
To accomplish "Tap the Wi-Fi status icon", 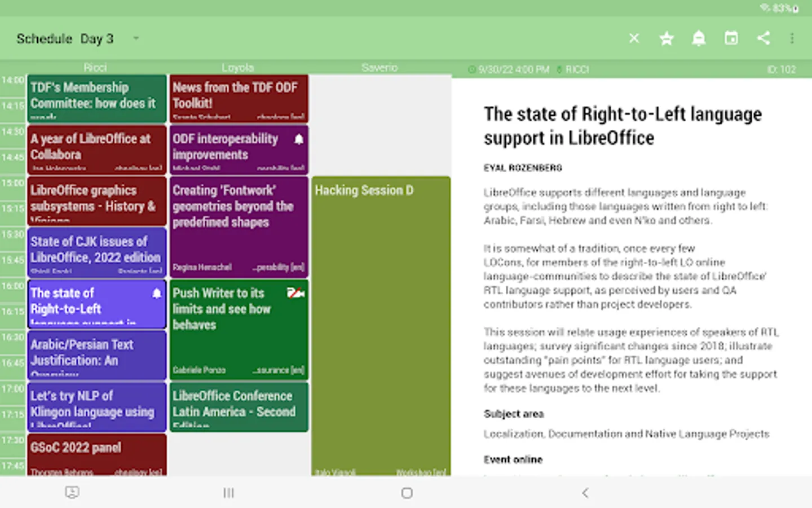I will tap(765, 8).
